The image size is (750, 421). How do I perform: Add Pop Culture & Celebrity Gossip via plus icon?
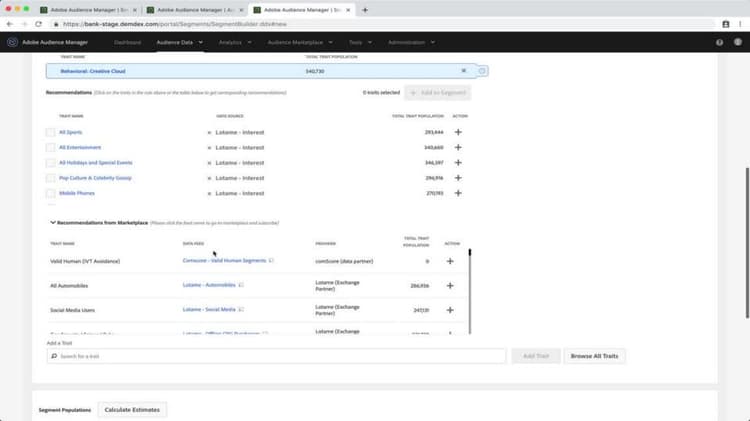pos(458,178)
